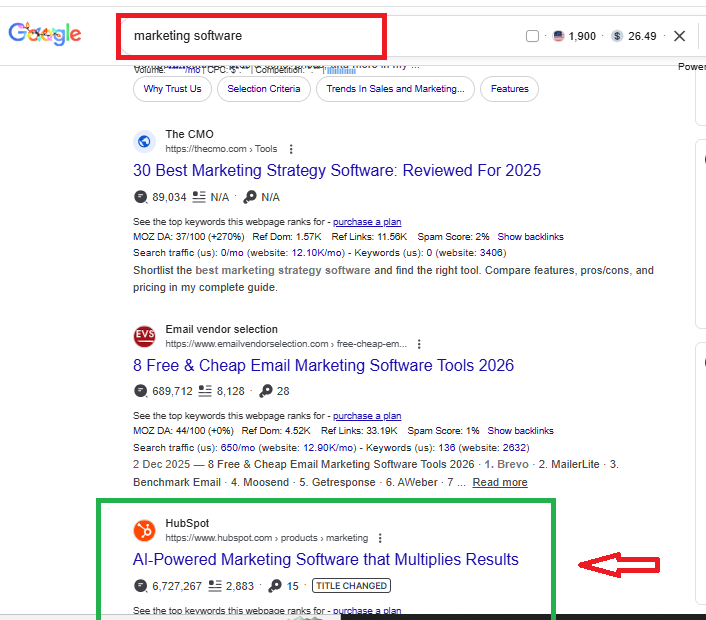Open 136 keywords link
706x620 pixels.
coord(447,448)
